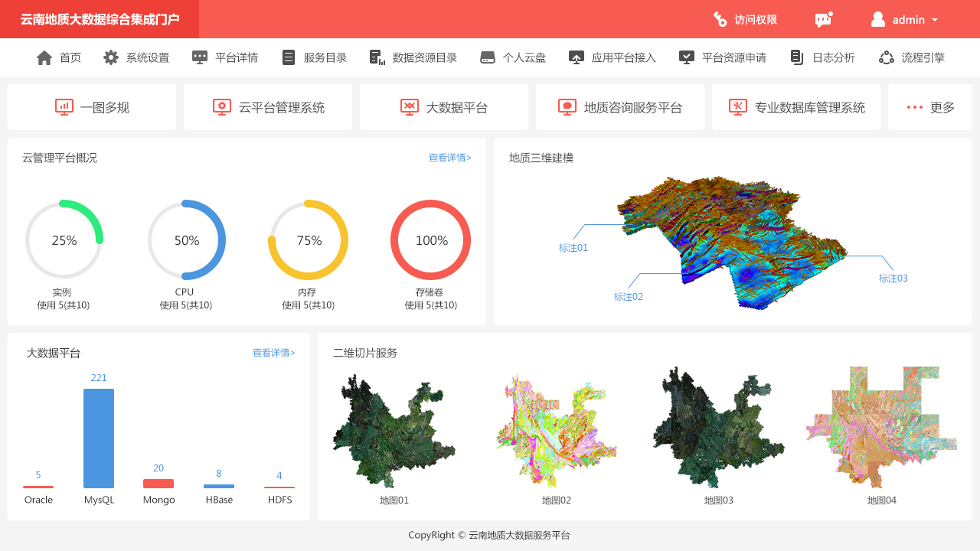Click the 标注01 label on 3D model
Image resolution: width=980 pixels, height=551 pixels.
[x=573, y=248]
